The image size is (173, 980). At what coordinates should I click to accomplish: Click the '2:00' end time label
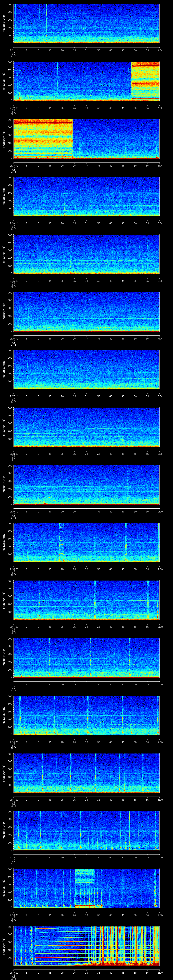160,50
